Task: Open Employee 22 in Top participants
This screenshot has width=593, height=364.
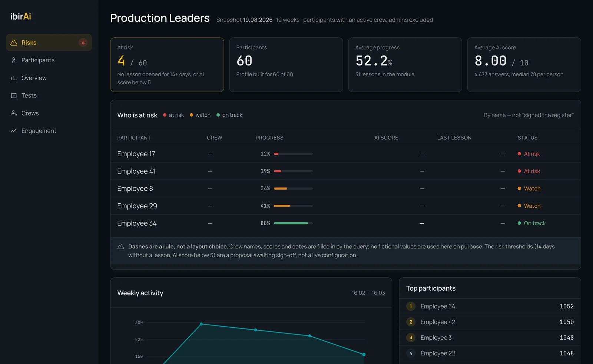Action: [x=438, y=353]
